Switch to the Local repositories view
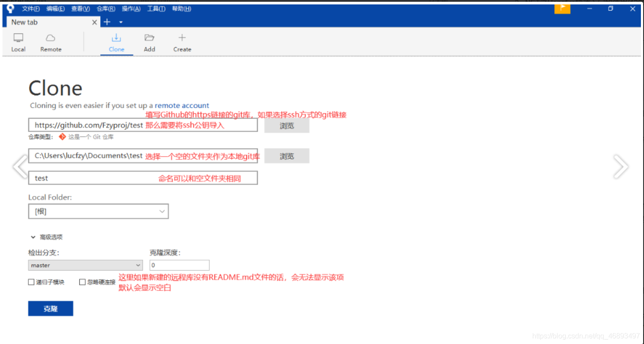This screenshot has height=344, width=644. tap(18, 42)
